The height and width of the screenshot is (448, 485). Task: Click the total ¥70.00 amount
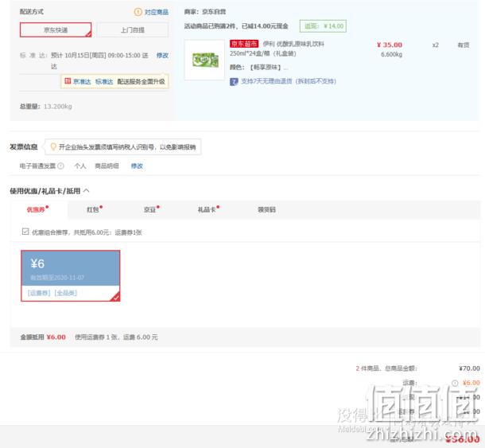point(470,368)
